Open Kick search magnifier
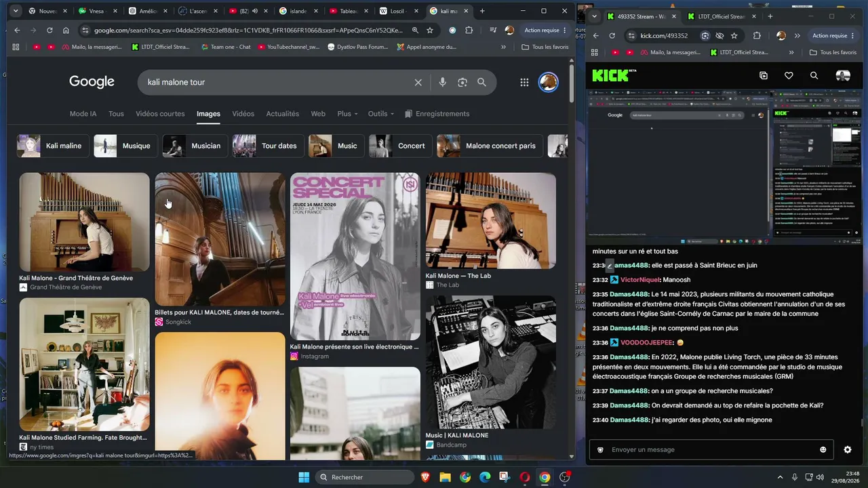The width and height of the screenshot is (868, 488). pos(814,76)
